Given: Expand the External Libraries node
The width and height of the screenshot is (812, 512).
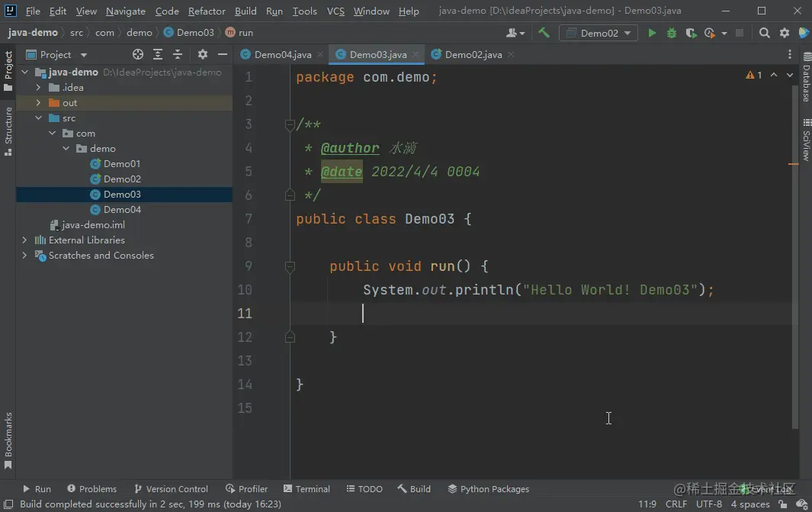Looking at the screenshot, I should 24,240.
